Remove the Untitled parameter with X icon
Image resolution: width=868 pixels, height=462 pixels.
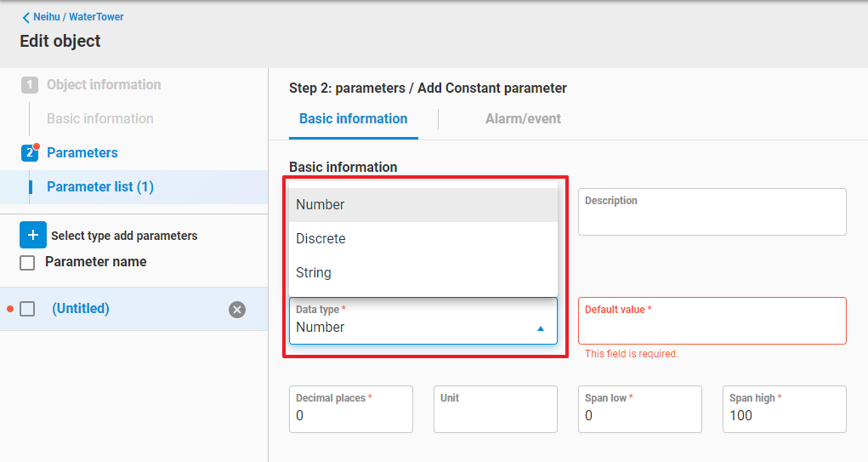pos(237,310)
